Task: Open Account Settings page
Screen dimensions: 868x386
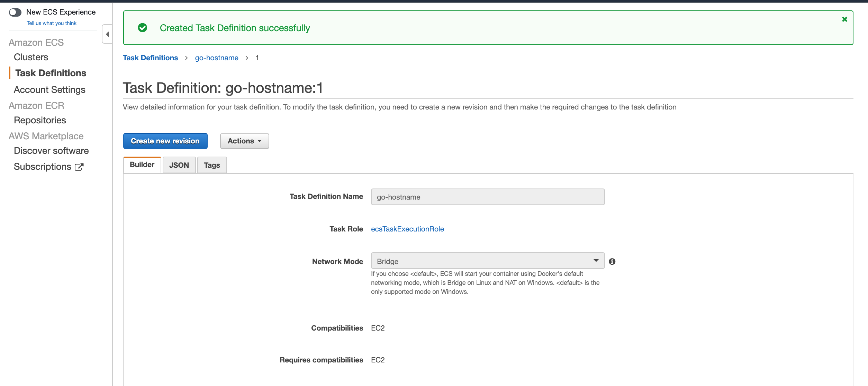Action: click(49, 90)
